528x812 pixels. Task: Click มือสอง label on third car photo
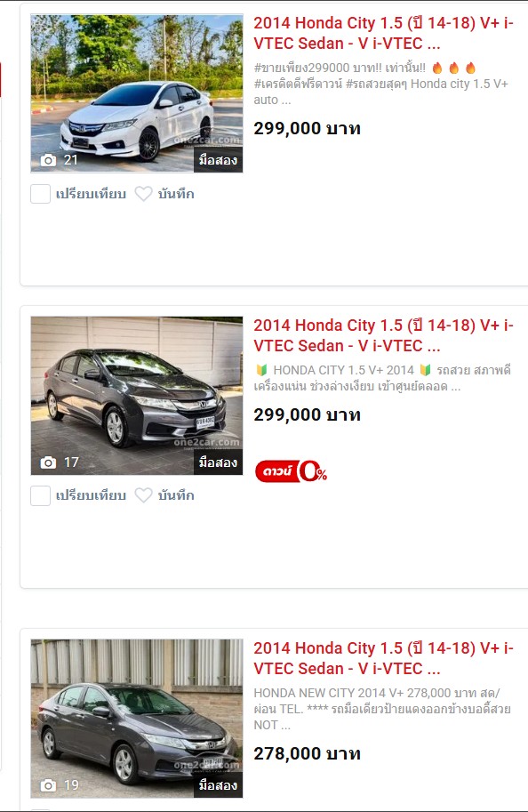pyautogui.click(x=218, y=785)
